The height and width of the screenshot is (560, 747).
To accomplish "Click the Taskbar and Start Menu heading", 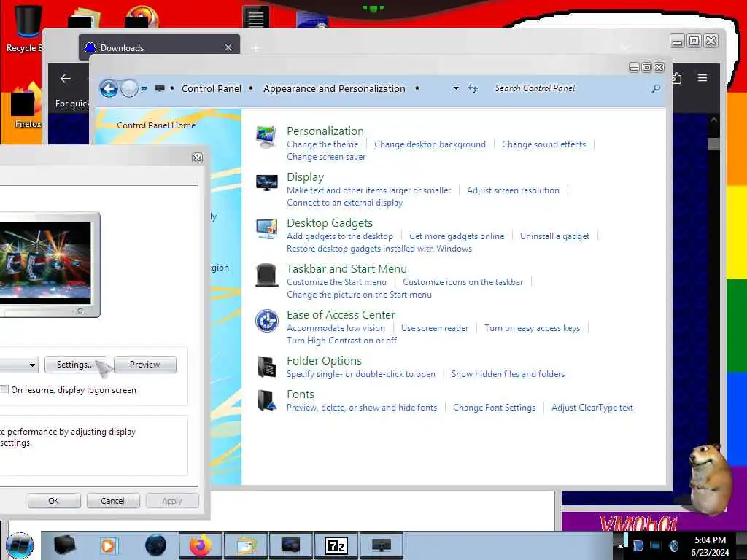I will [x=347, y=268].
